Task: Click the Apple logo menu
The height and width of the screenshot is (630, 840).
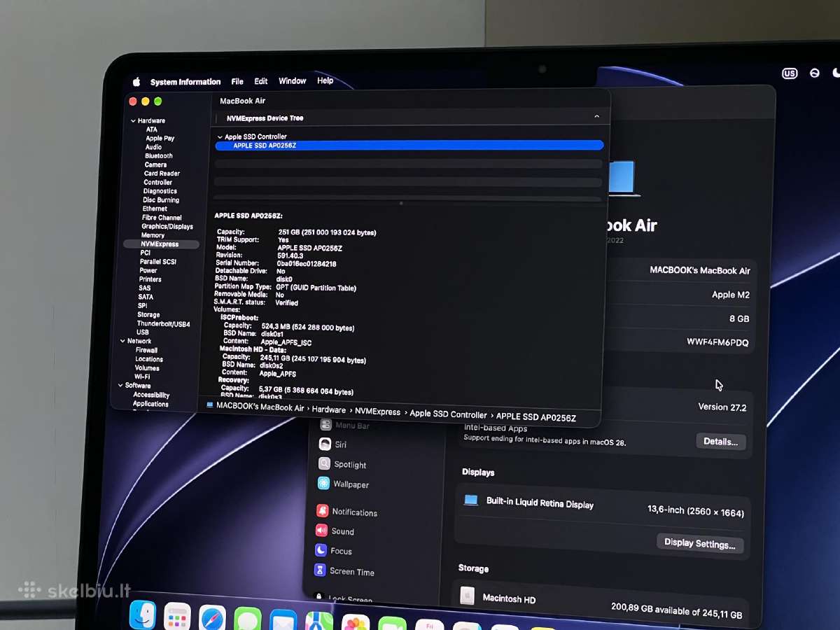Action: point(136,82)
